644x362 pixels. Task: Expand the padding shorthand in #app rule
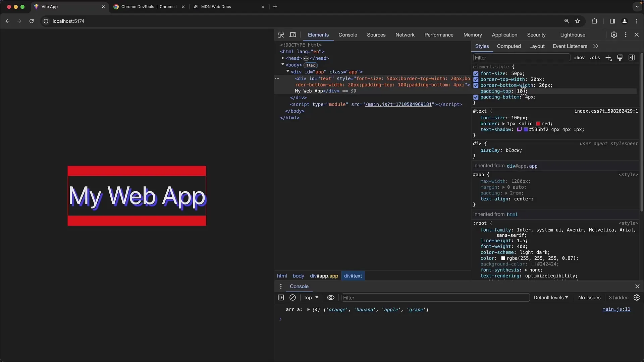pos(506,193)
